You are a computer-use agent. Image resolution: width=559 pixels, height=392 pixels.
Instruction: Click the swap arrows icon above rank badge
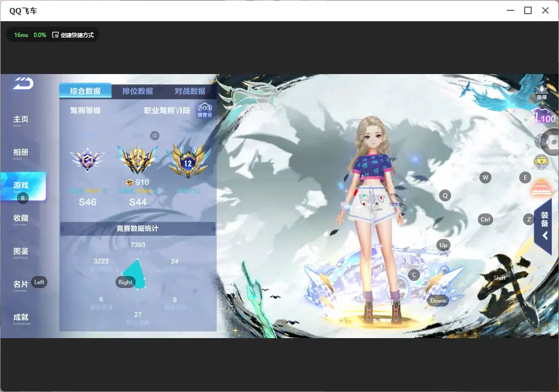[x=154, y=136]
